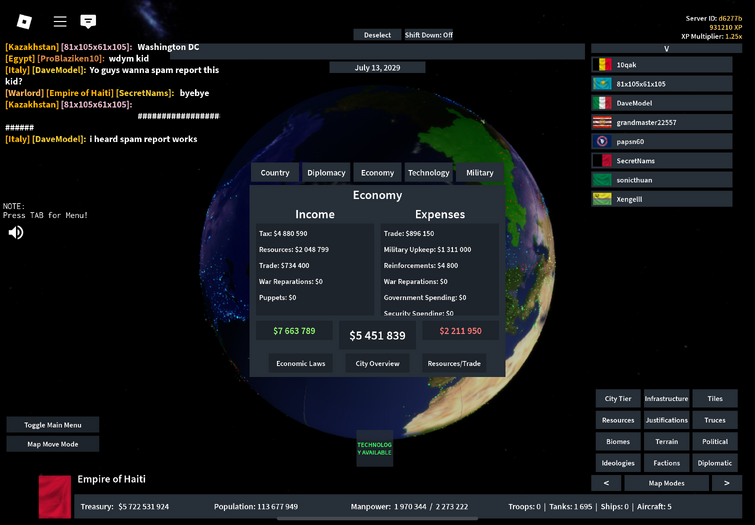Open Economic Laws
Viewport: 755px width, 525px height.
click(301, 363)
